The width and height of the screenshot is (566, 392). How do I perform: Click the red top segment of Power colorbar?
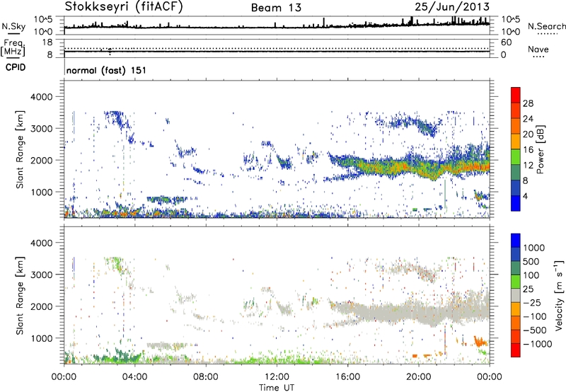coord(516,95)
